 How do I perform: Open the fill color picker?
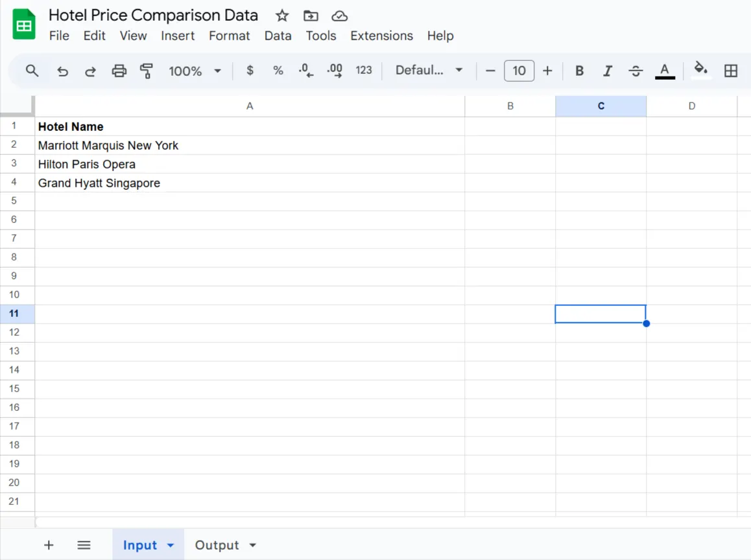pyautogui.click(x=701, y=69)
